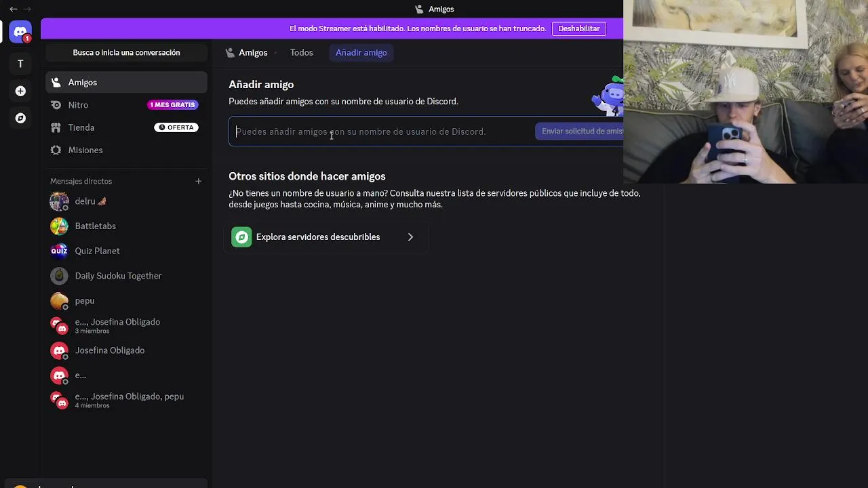
Task: Open group DM with 3 miembros
Action: [x=127, y=326]
